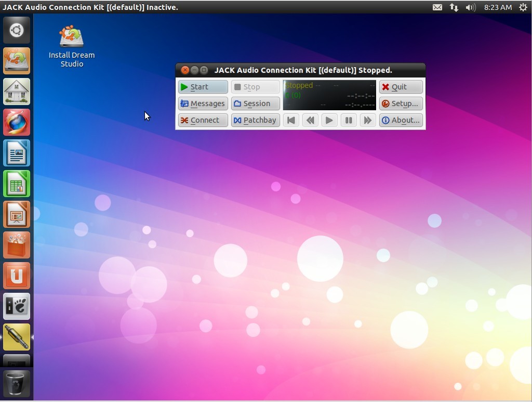The width and height of the screenshot is (532, 402).
Task: Open the Connect window
Action: click(x=203, y=120)
